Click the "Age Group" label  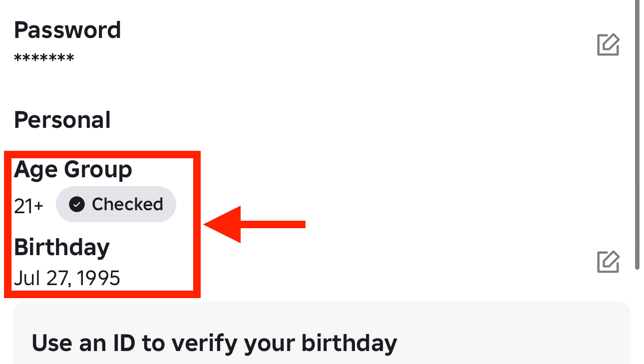(x=73, y=170)
